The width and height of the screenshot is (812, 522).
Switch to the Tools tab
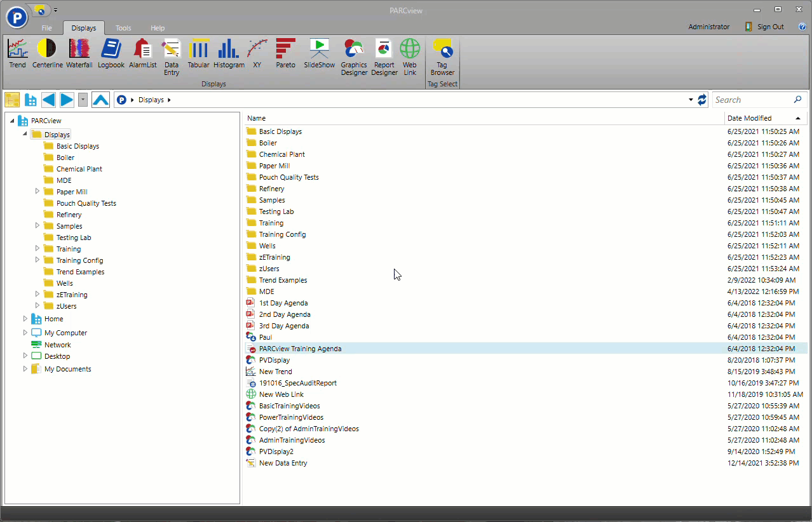(x=123, y=28)
